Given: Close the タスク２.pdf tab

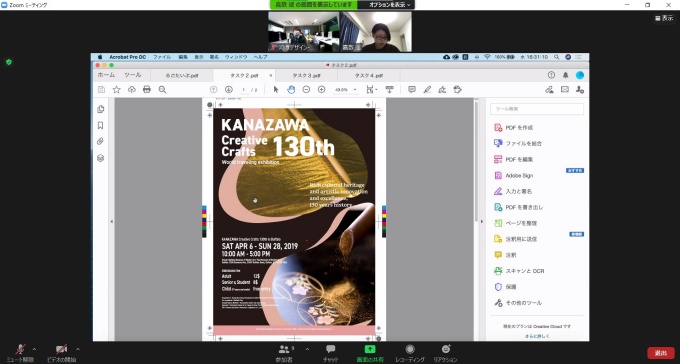Looking at the screenshot, I should coord(271,75).
